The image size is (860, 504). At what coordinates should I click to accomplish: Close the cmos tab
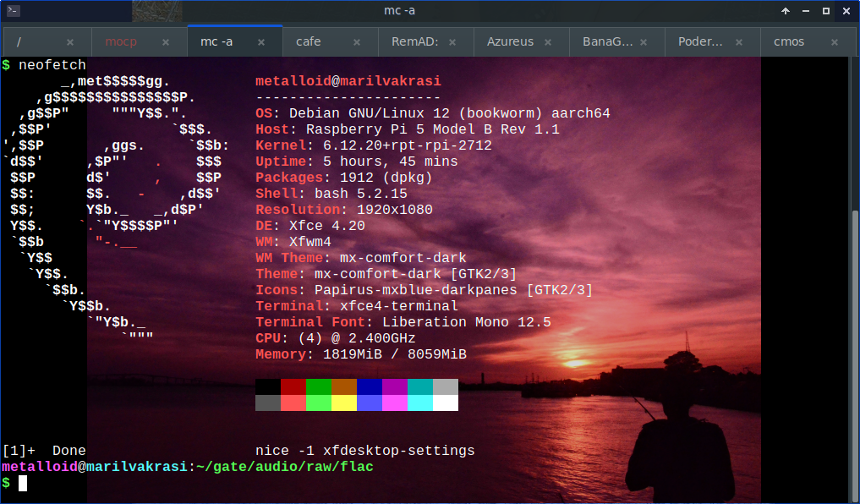point(835,42)
